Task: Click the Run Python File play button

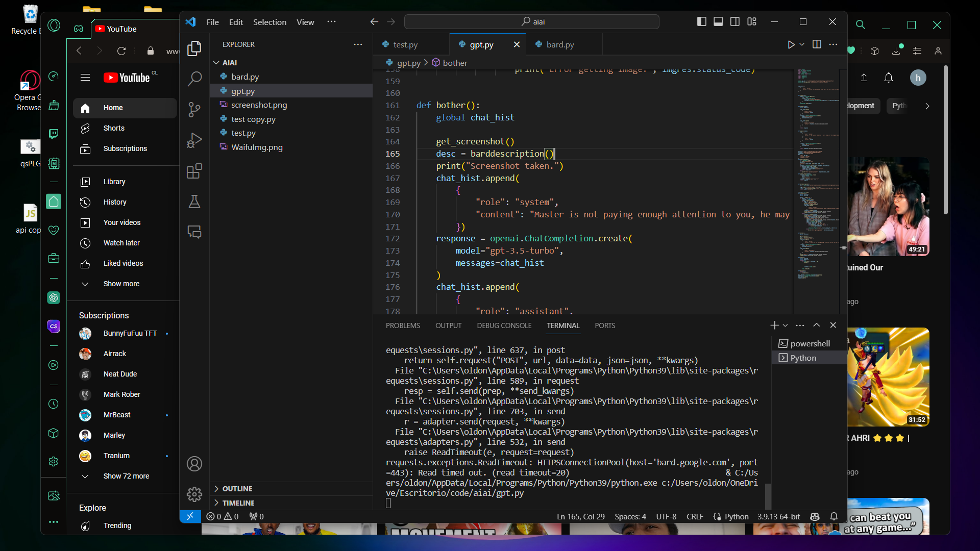Action: coord(791,45)
